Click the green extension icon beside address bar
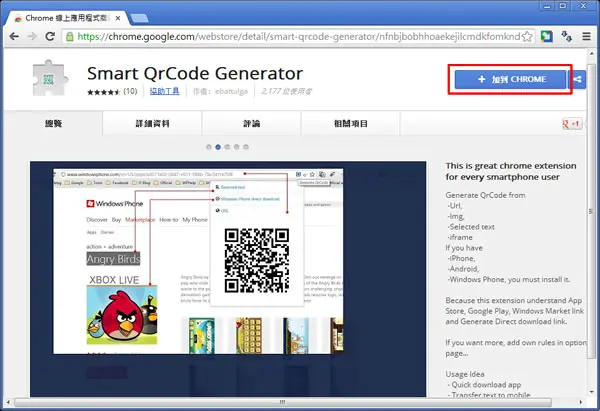The image size is (600, 411). [x=547, y=36]
